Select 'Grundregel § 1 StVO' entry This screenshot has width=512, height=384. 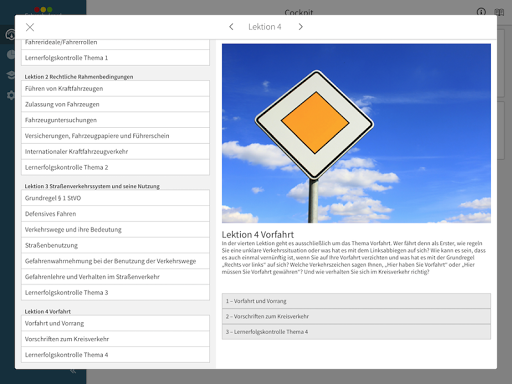point(115,198)
